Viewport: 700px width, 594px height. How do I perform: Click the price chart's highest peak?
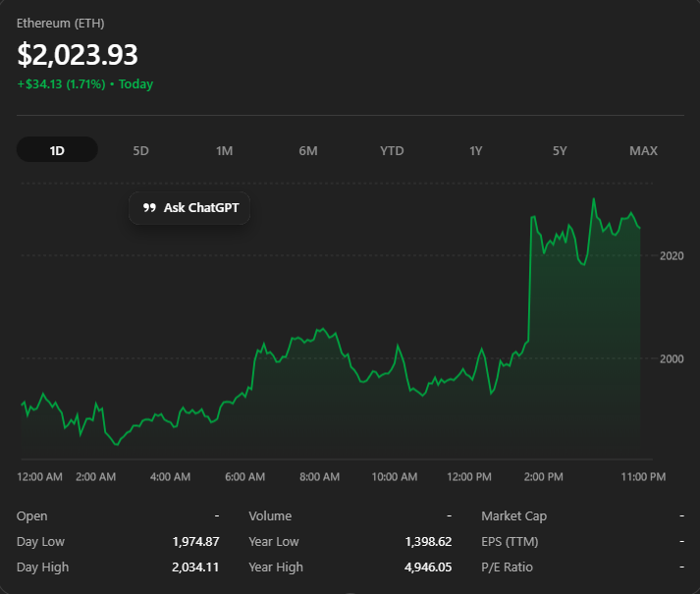coord(594,198)
